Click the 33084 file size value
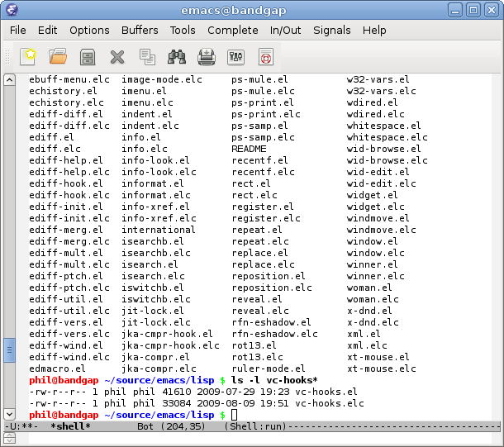504x447 pixels. 177,403
